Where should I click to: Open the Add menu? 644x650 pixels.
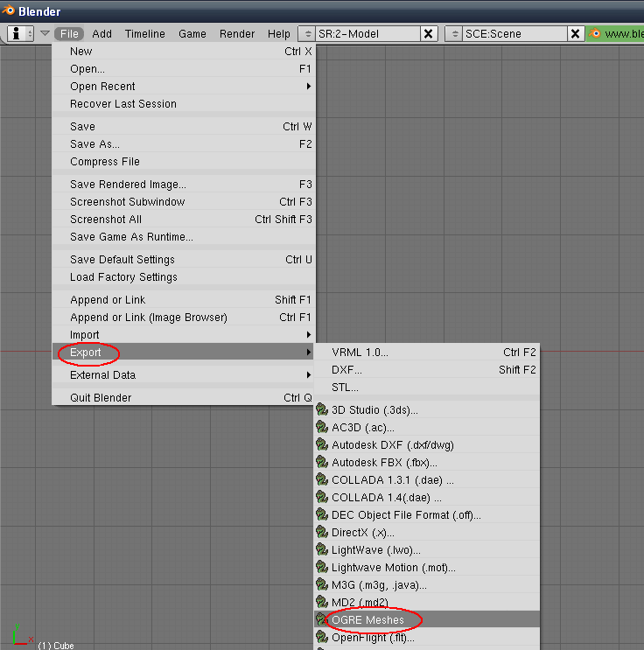102,33
